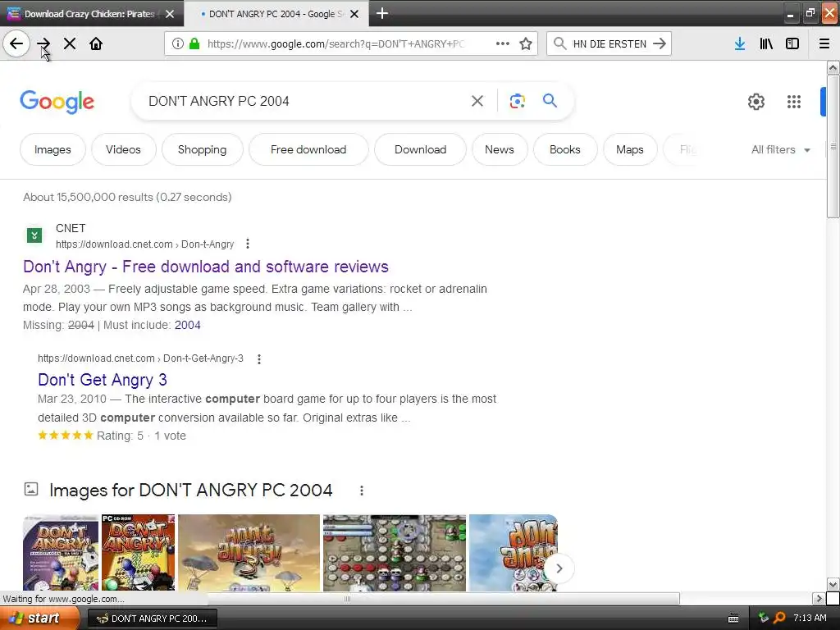Clear the Google search query with X
Screen dimensions: 840x630
pyautogui.click(x=477, y=101)
